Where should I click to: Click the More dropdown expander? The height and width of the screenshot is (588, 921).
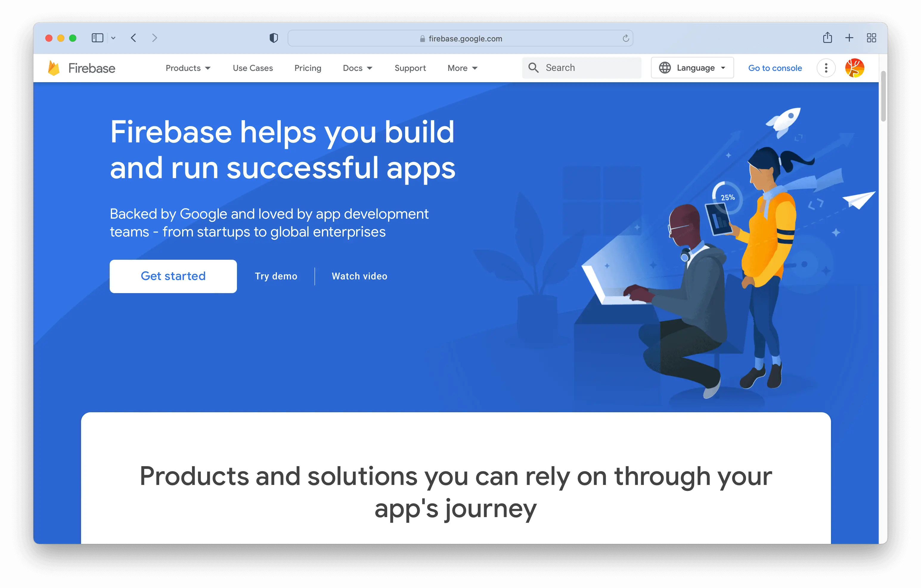point(475,67)
